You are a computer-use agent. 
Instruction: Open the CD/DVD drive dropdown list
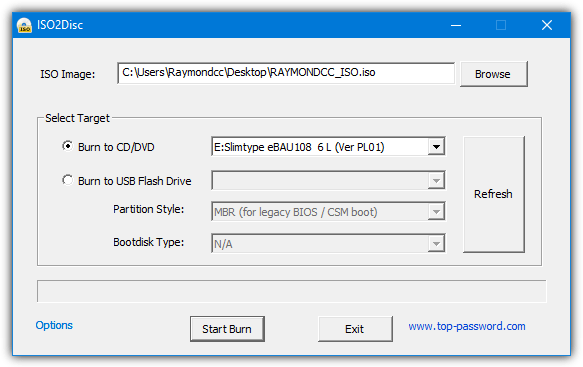(436, 147)
